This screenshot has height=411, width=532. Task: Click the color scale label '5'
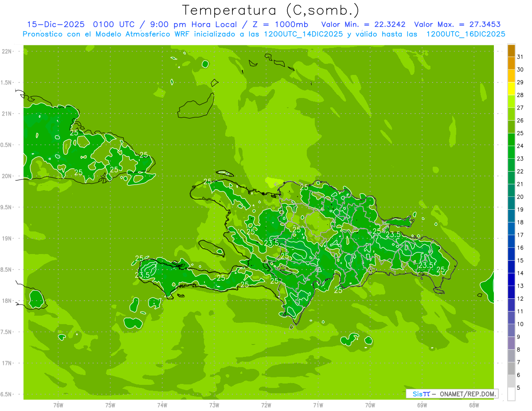[519, 388]
